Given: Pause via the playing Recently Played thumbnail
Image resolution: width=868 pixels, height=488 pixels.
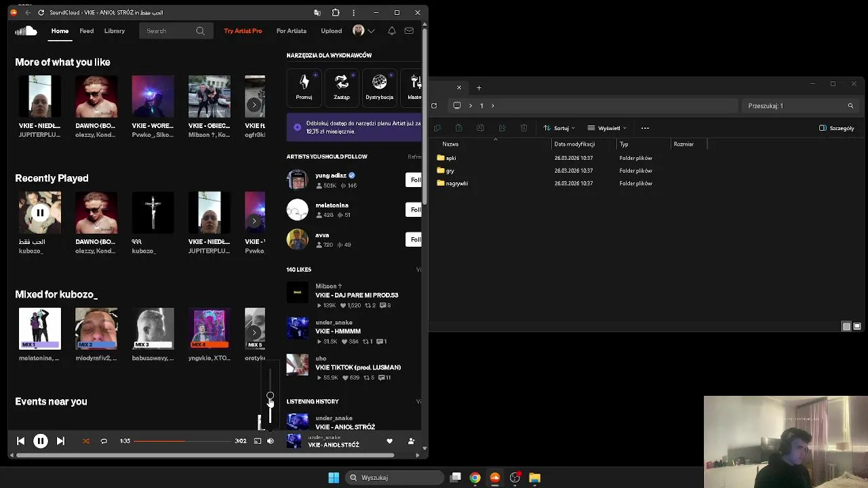Looking at the screenshot, I should click(x=40, y=213).
